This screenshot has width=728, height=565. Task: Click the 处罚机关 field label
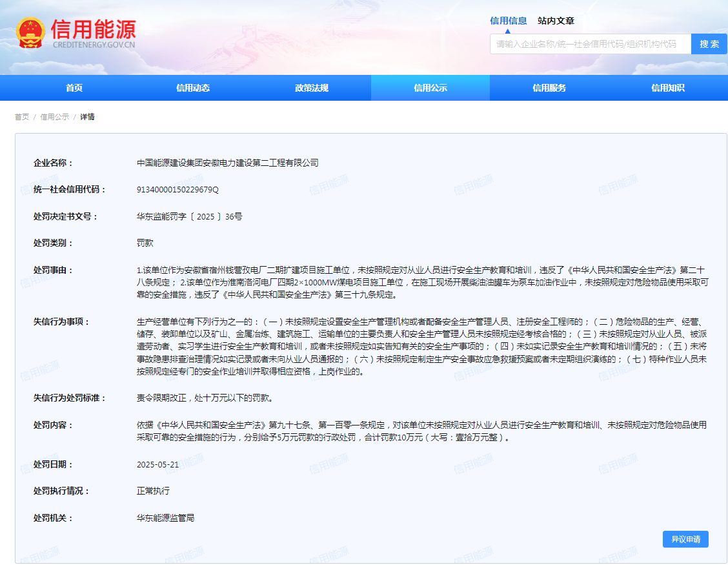(53, 518)
